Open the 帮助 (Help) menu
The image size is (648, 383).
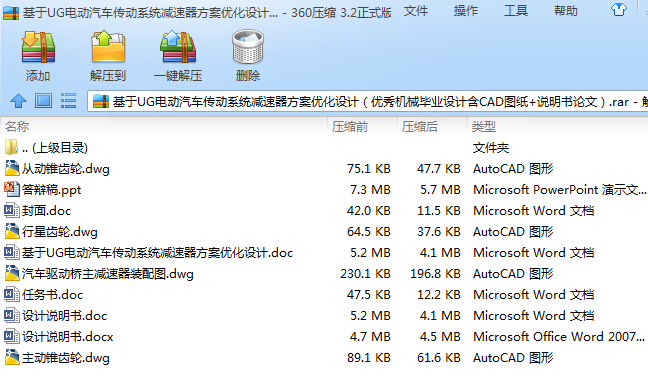coord(566,11)
